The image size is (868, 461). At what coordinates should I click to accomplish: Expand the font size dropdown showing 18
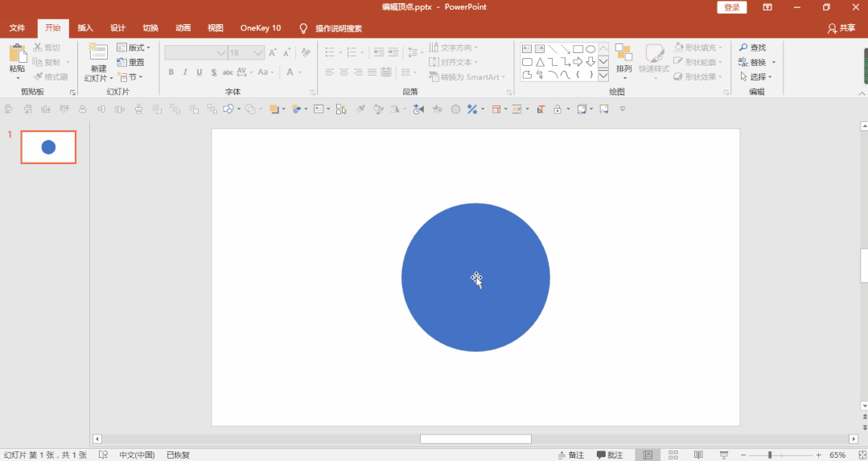click(x=258, y=53)
